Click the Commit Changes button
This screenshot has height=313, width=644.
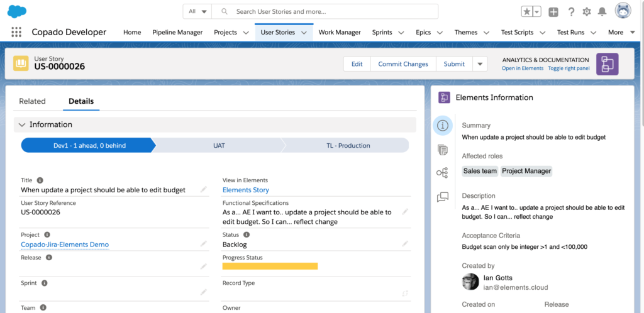(402, 64)
